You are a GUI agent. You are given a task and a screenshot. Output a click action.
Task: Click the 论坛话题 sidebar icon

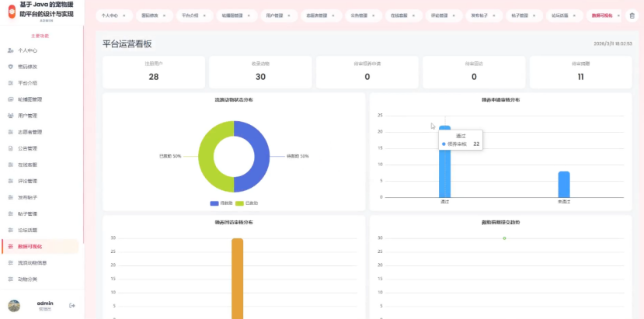pos(11,231)
